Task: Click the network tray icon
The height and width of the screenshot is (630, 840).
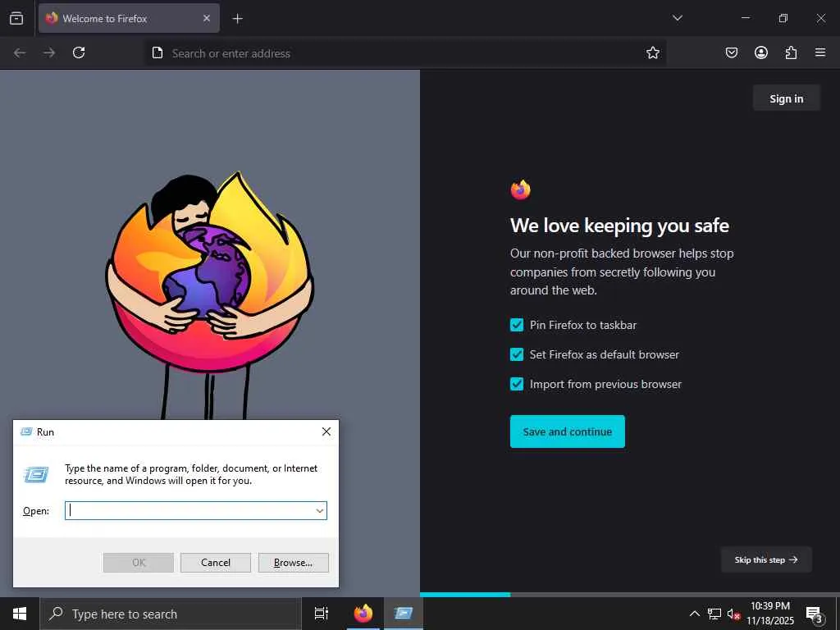Action: 714,614
